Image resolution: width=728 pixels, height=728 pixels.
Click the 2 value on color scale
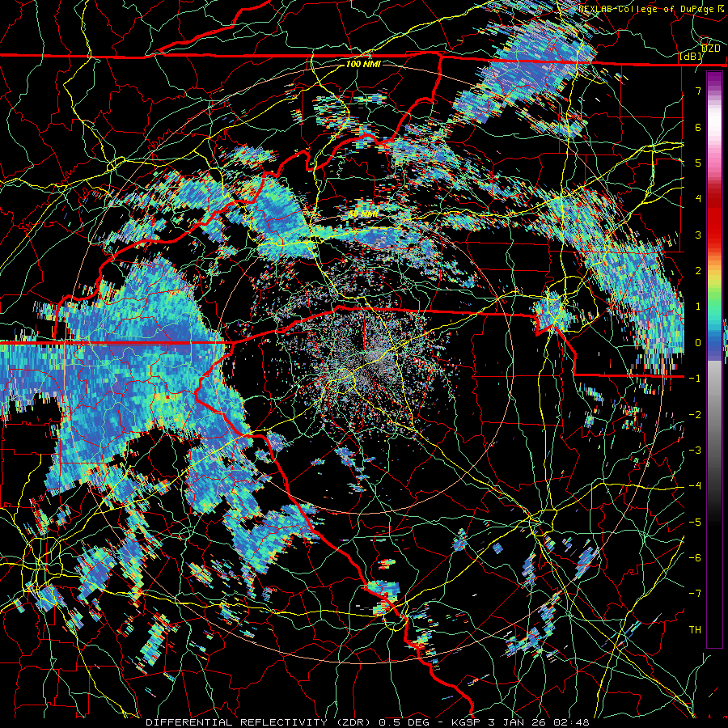(x=698, y=271)
